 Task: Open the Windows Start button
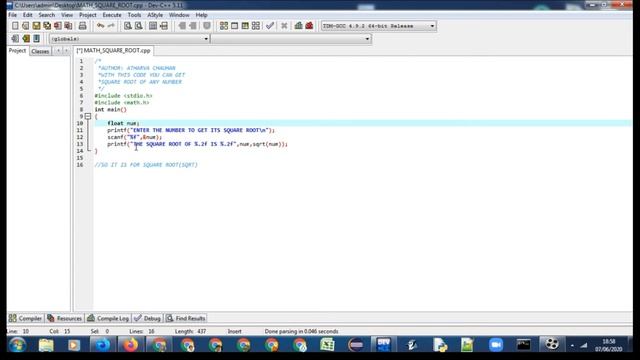[17, 345]
